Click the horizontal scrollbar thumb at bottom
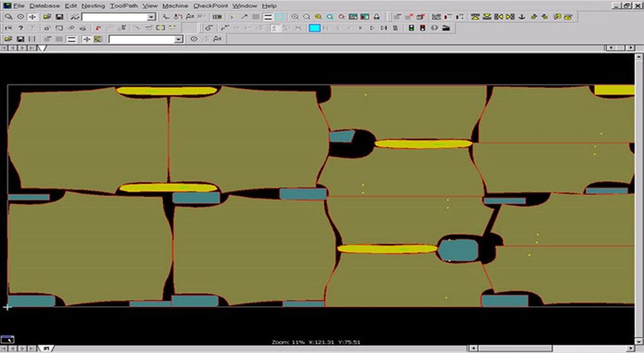Viewport: 644px width, 353px height. 515,348
